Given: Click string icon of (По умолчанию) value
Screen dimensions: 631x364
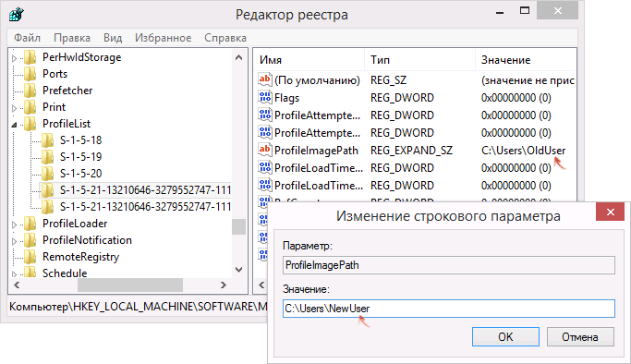Looking at the screenshot, I should (264, 79).
